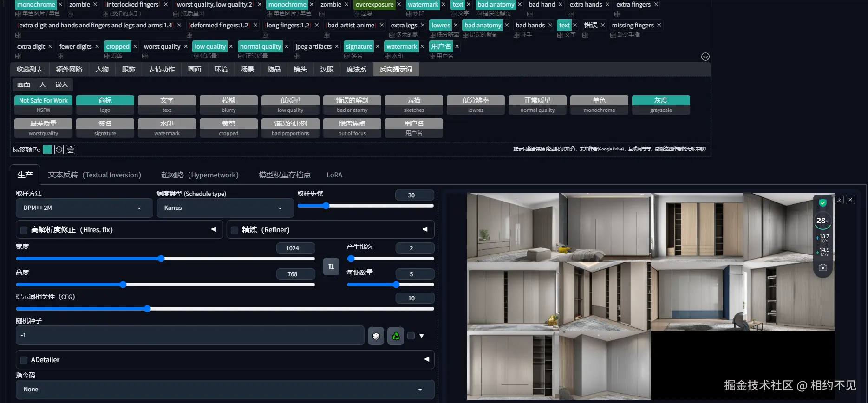The image size is (868, 403).
Task: Collapse the tag panel with the circled chevron
Action: (705, 57)
